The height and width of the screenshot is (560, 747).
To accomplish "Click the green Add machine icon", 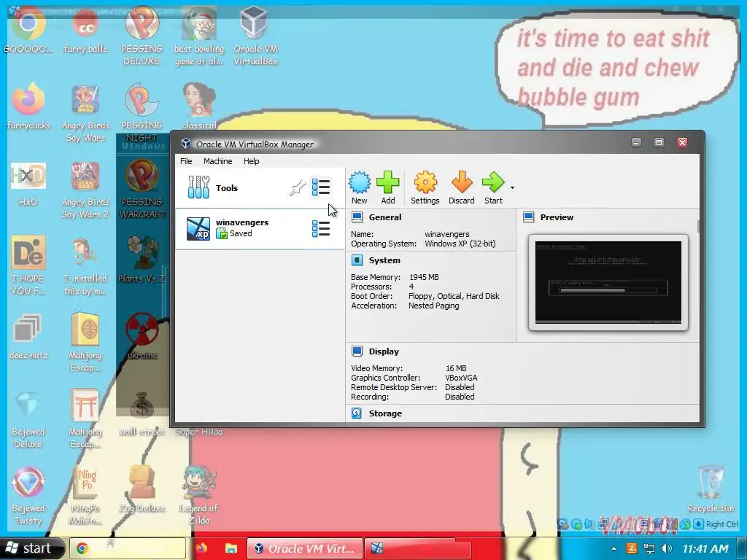I will pos(388,182).
